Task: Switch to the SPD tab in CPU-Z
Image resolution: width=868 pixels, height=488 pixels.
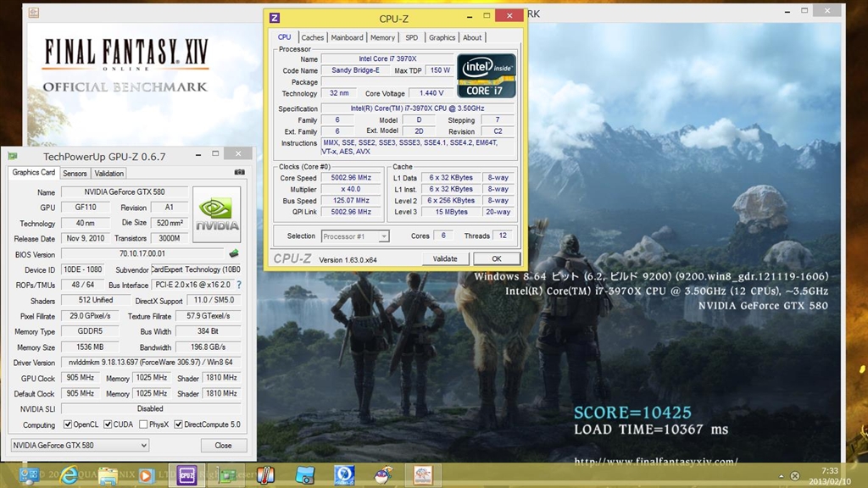Action: 411,37
